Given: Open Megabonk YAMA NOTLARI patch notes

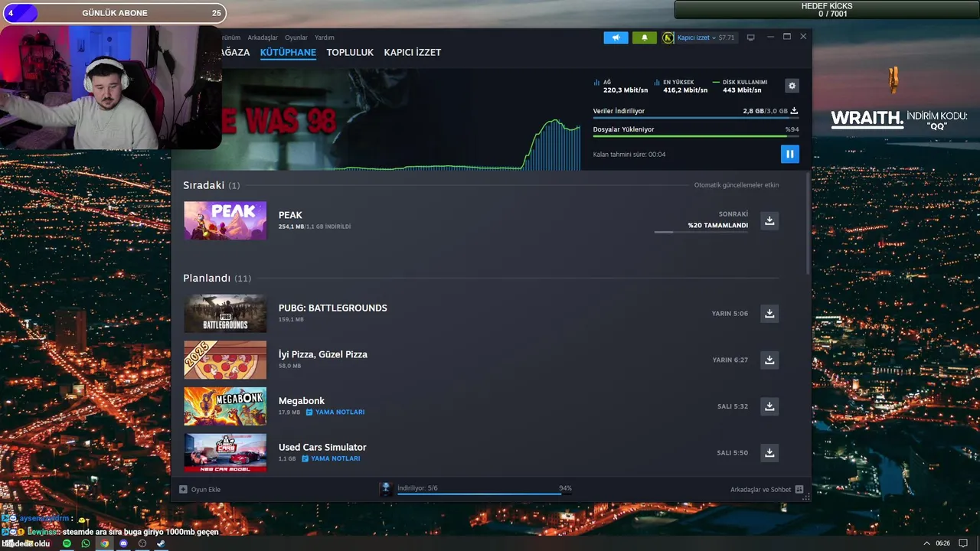Looking at the screenshot, I should (335, 412).
